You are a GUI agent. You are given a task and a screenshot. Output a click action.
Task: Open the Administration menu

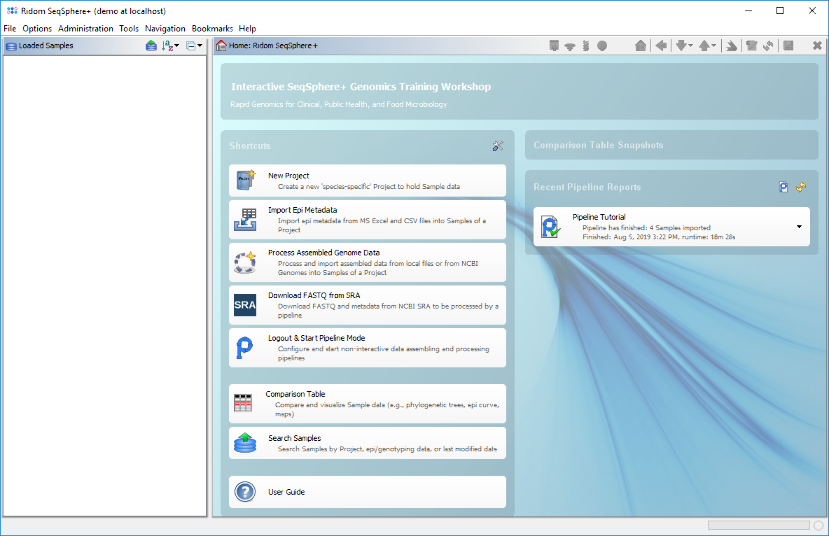(86, 29)
